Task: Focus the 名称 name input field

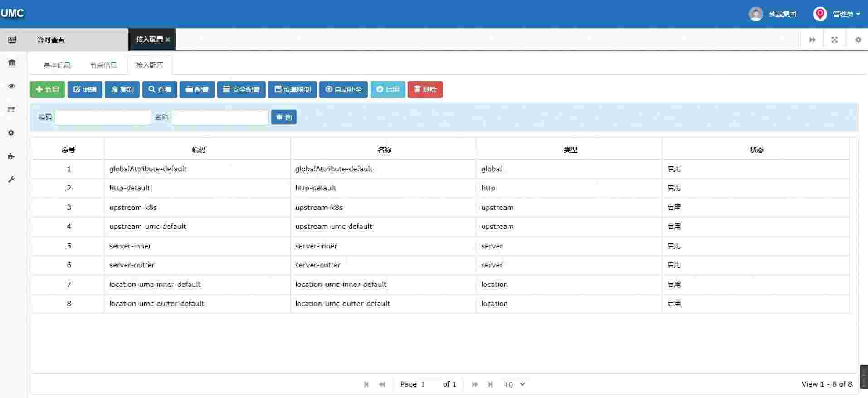Action: [220, 117]
